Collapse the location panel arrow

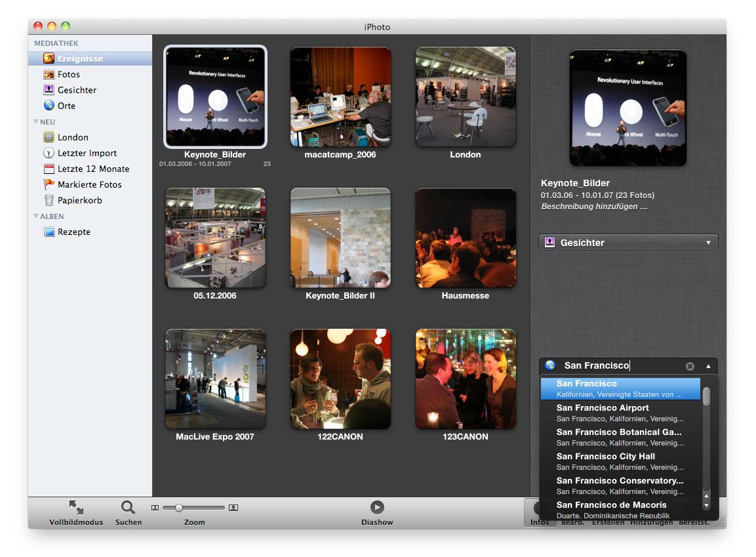coord(708,366)
